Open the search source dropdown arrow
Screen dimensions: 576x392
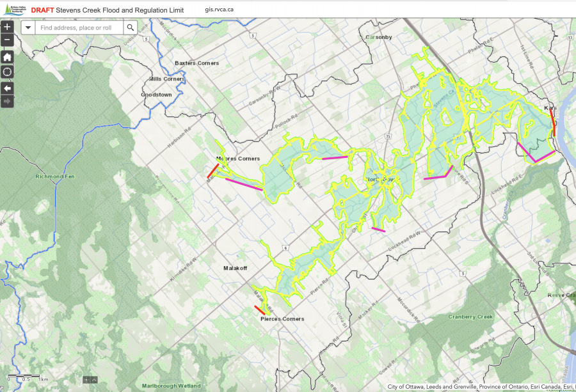[28, 27]
